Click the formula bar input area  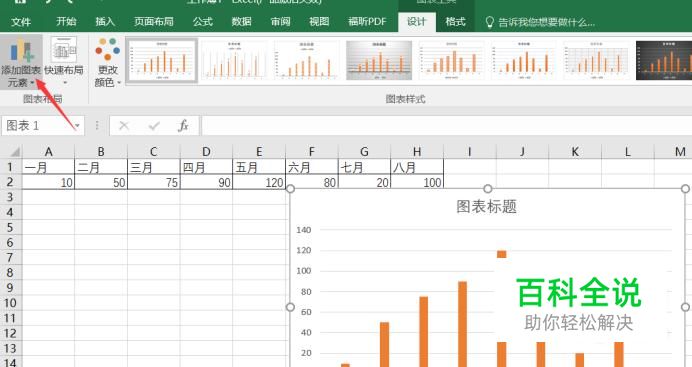[x=447, y=126]
